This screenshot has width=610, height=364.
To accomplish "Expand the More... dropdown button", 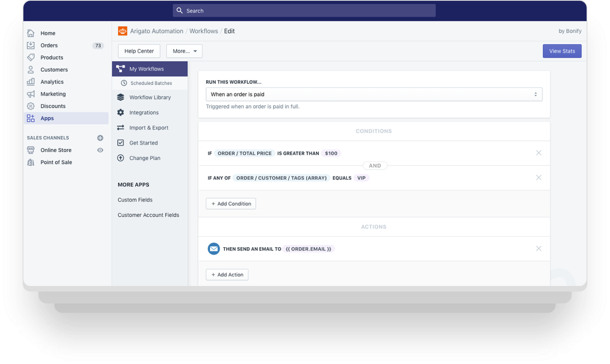I will click(x=184, y=51).
